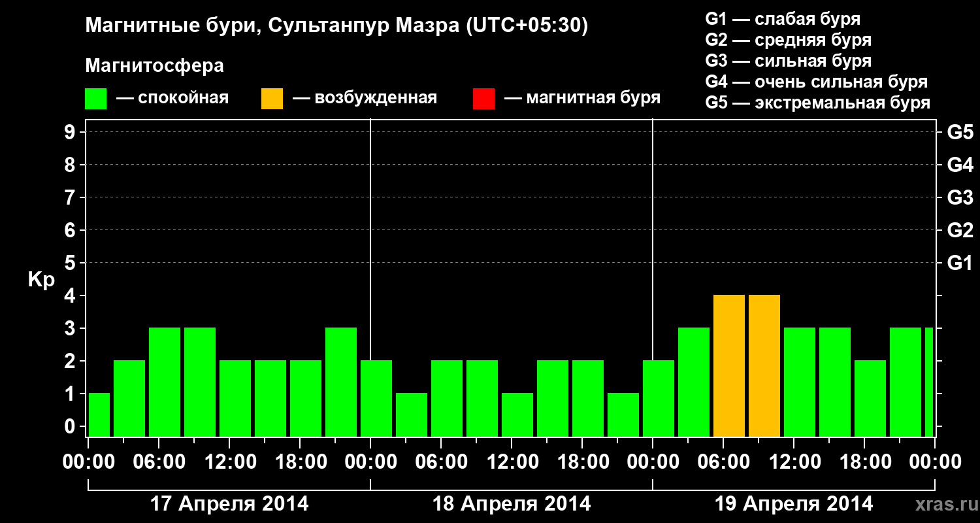Image resolution: width=980 pixels, height=523 pixels.
Task: Click the first narrow bar on April 17
Action: (x=99, y=415)
